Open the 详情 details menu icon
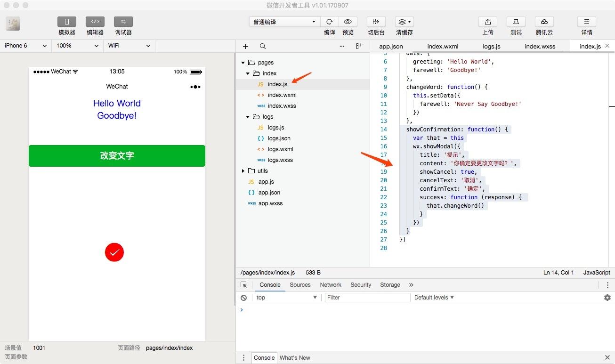615x364 pixels. (587, 22)
